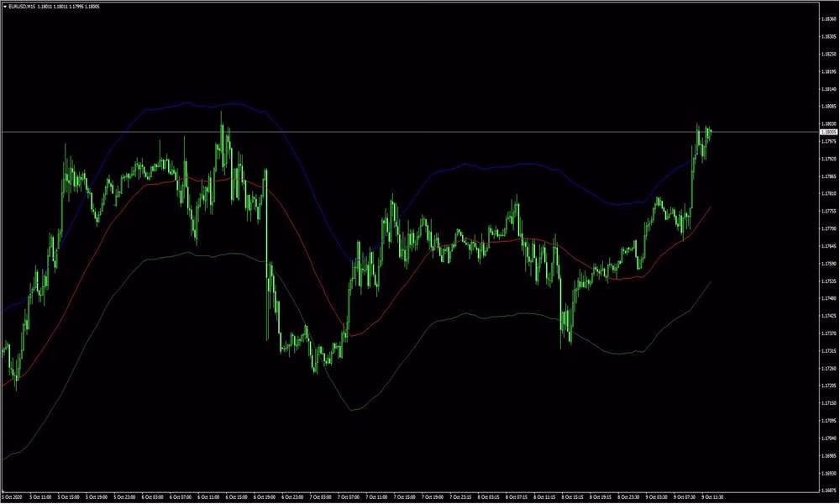Click the '5 Oct 2020' time label
This screenshot has width=840, height=504.
(x=11, y=497)
